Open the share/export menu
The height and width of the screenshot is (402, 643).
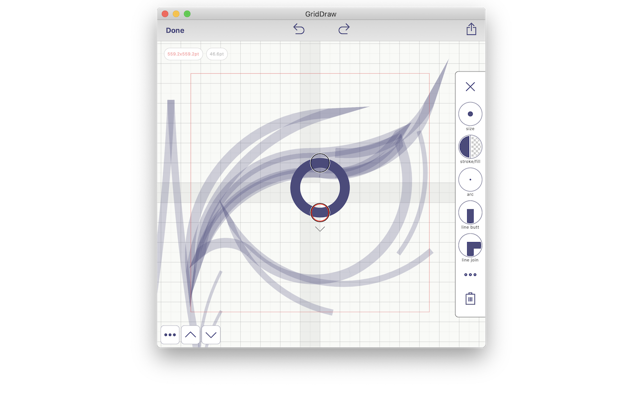pyautogui.click(x=471, y=29)
